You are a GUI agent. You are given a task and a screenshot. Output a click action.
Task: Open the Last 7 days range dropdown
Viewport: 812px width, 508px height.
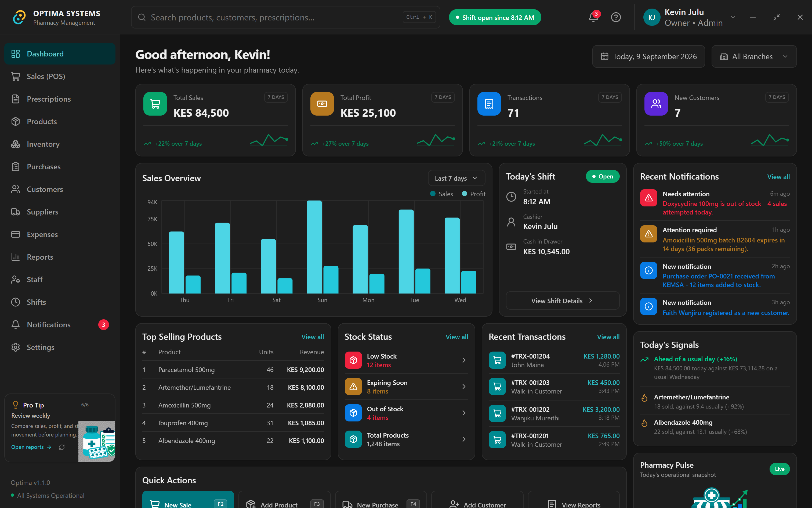click(x=456, y=178)
